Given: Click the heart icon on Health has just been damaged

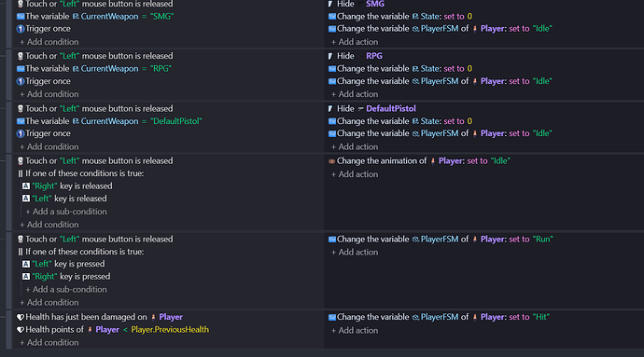Looking at the screenshot, I should [21, 317].
